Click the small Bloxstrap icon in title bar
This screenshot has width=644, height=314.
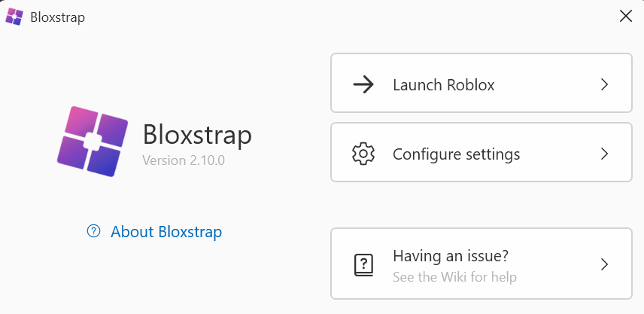[x=14, y=17]
